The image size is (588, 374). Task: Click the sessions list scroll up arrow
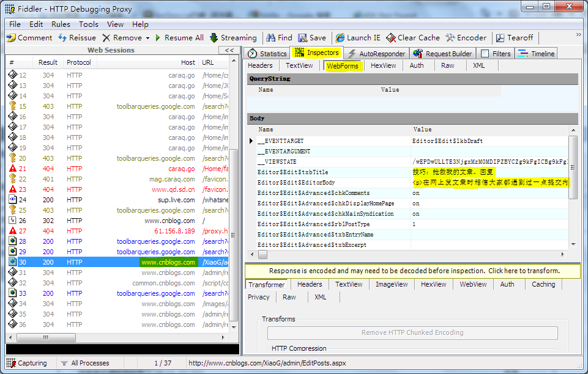(234, 61)
